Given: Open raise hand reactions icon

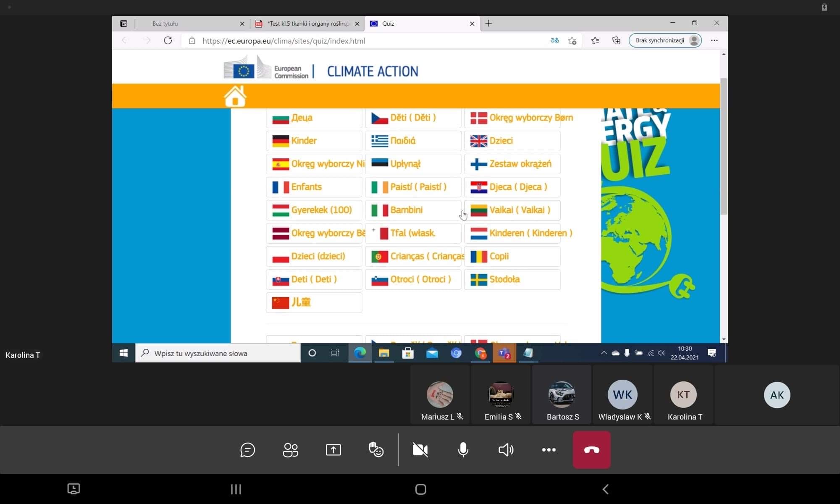Looking at the screenshot, I should coord(376,450).
